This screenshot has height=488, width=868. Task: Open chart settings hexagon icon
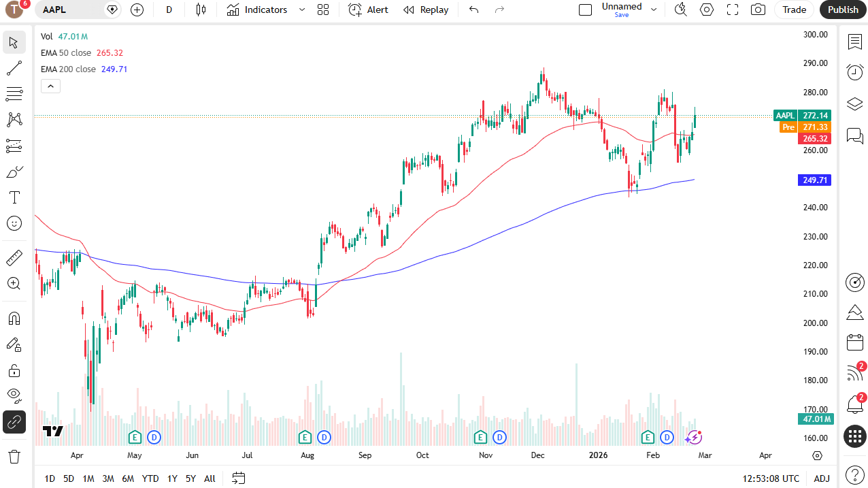click(x=707, y=10)
